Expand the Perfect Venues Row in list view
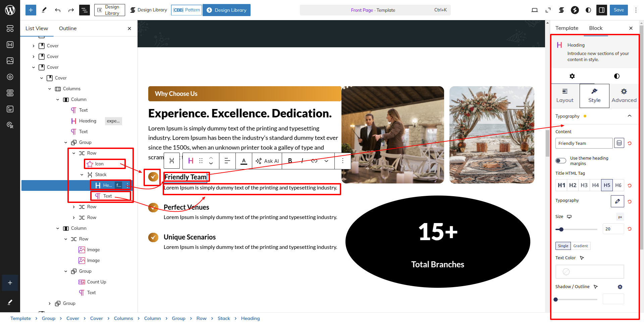The image size is (644, 324). click(74, 207)
